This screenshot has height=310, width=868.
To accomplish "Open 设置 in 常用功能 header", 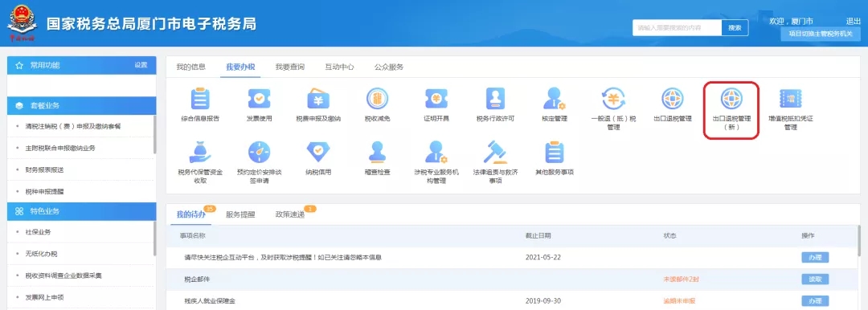I will (141, 65).
